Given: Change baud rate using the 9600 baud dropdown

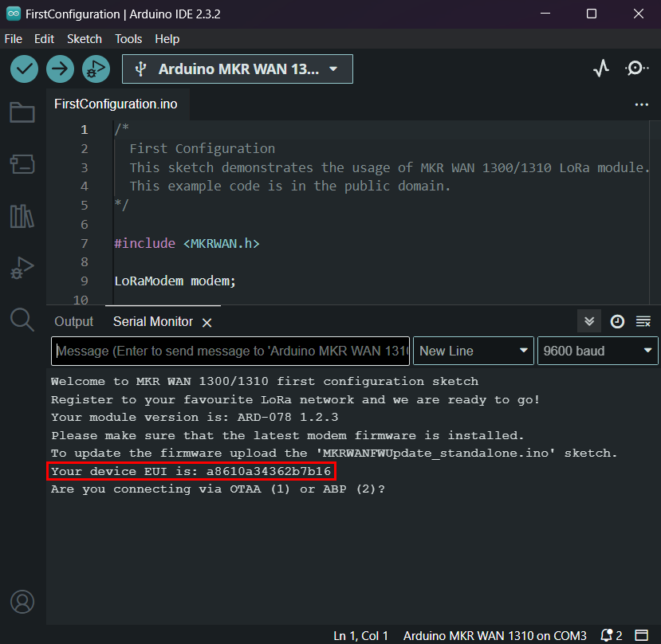Looking at the screenshot, I should click(597, 351).
